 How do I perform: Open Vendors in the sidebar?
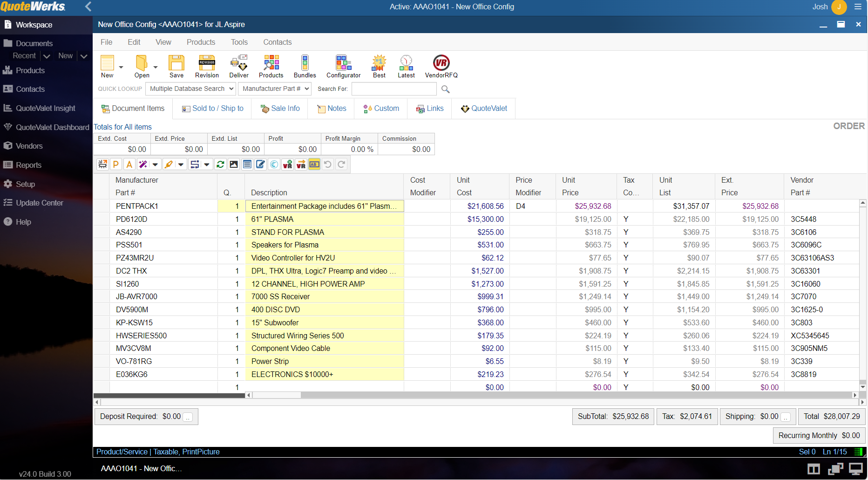click(x=29, y=146)
